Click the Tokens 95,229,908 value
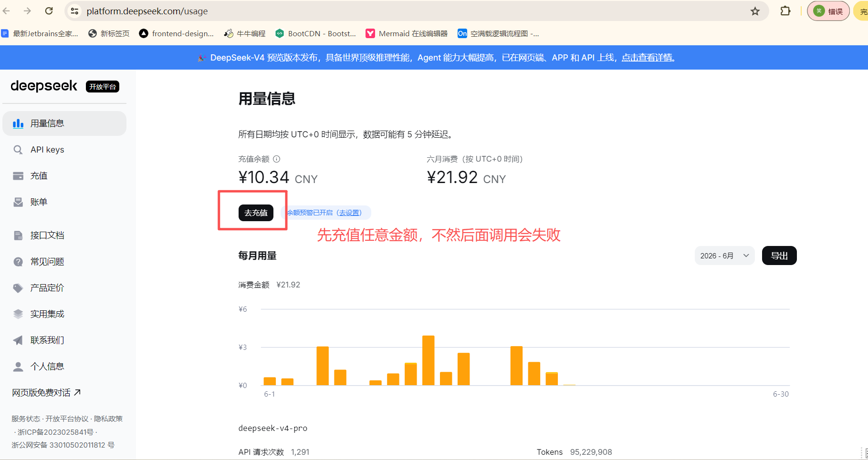This screenshot has height=460, width=868. [x=591, y=452]
